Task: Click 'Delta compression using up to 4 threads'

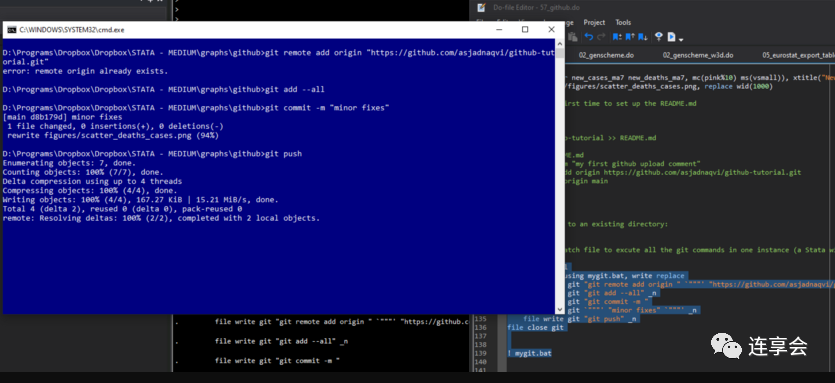Action: pyautogui.click(x=92, y=182)
